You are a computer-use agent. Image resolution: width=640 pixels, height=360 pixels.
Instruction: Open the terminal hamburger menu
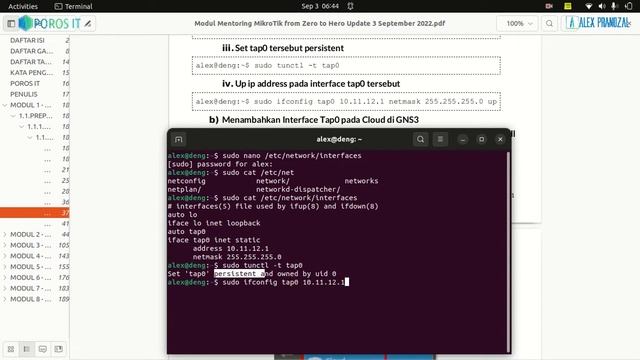pos(440,140)
